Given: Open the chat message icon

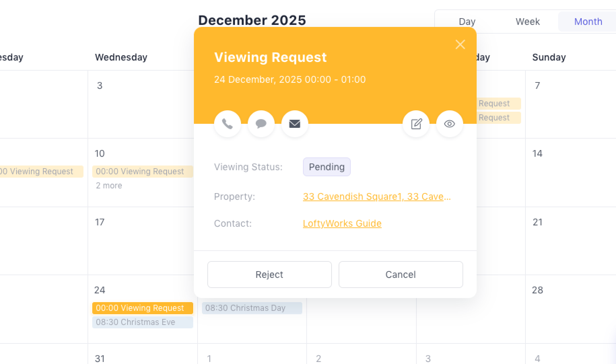Looking at the screenshot, I should point(261,124).
